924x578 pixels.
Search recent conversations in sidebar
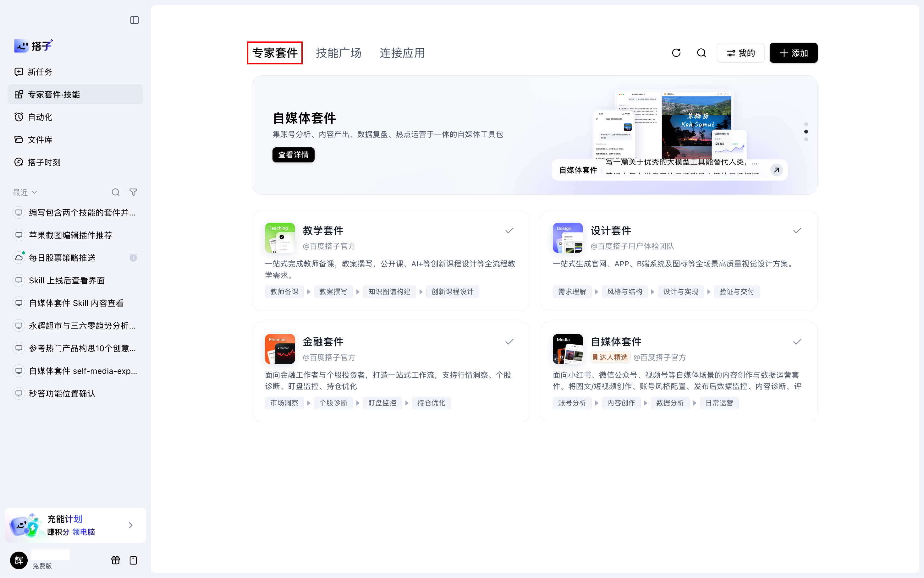coord(116,192)
